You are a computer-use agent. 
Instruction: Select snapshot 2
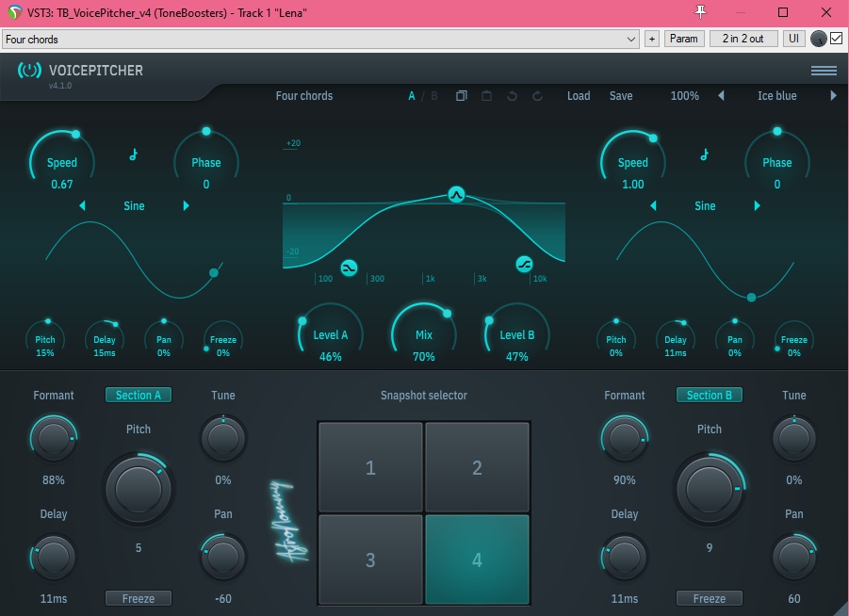[x=477, y=467]
